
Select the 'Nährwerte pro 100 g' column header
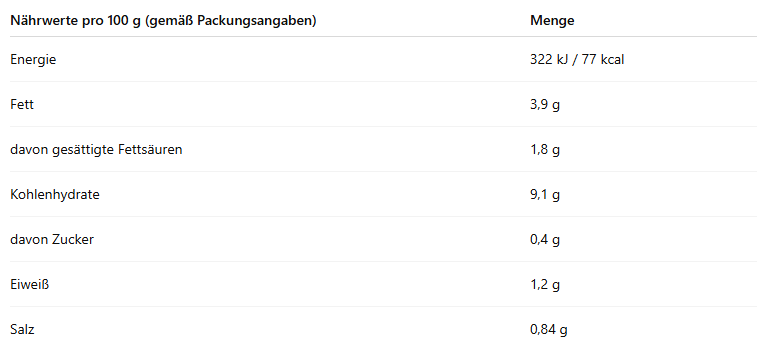[x=163, y=21]
